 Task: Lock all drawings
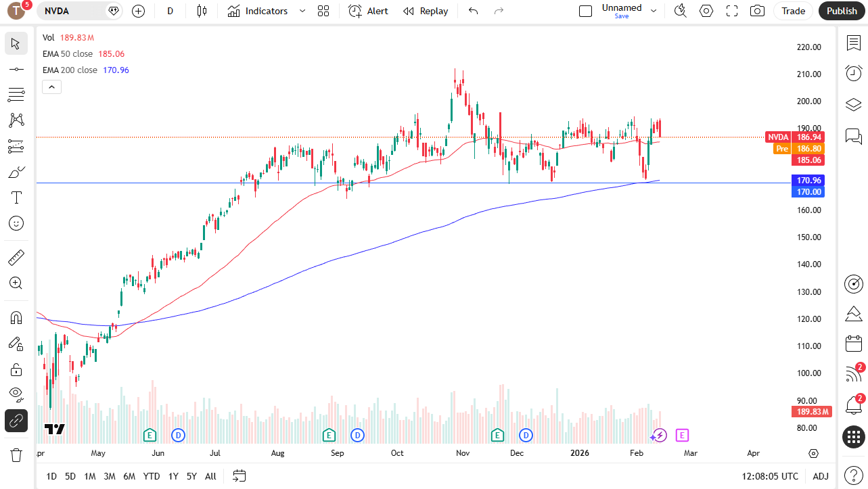point(16,369)
